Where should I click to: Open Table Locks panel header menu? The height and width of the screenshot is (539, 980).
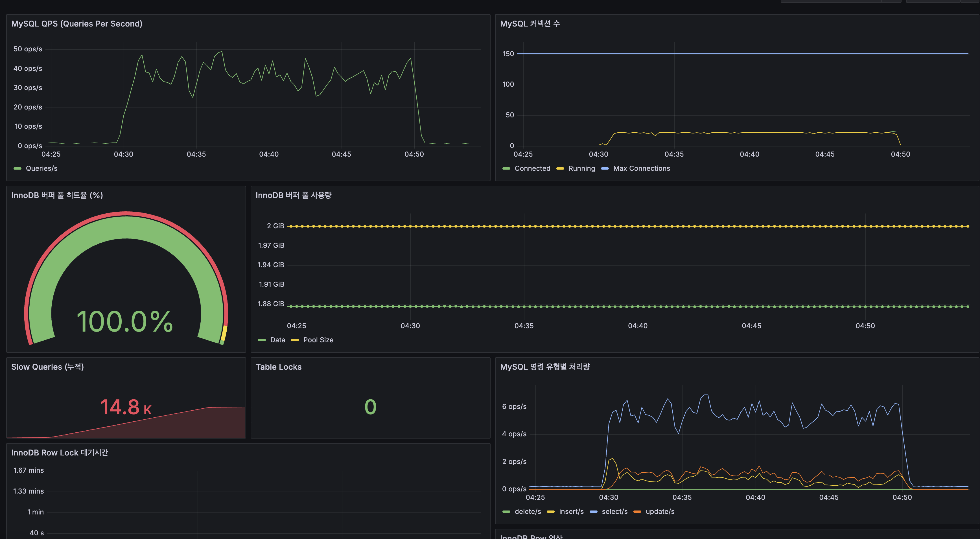tap(279, 367)
